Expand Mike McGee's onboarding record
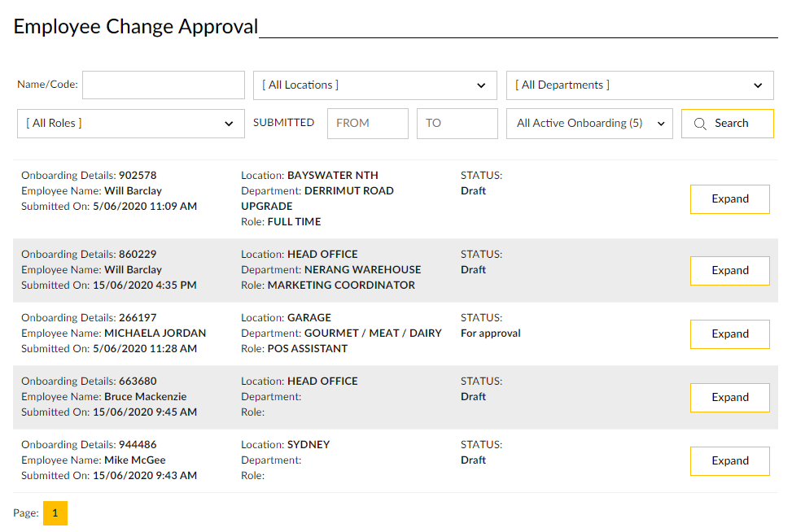This screenshot has height=532, width=792. pyautogui.click(x=729, y=461)
